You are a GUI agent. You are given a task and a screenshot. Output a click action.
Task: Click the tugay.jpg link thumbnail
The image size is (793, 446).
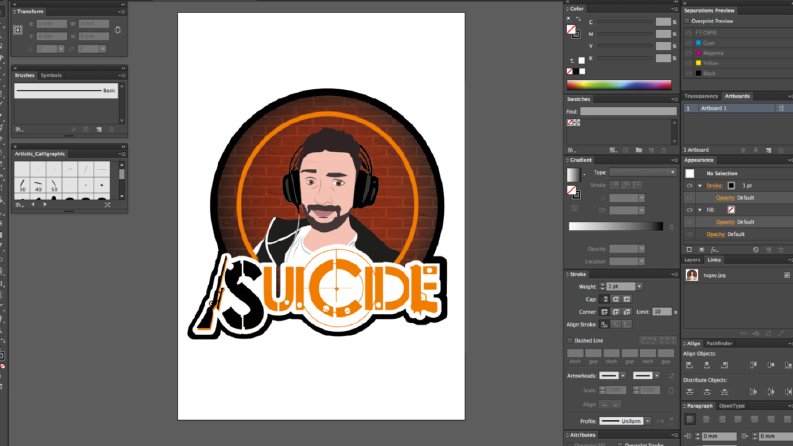click(692, 275)
